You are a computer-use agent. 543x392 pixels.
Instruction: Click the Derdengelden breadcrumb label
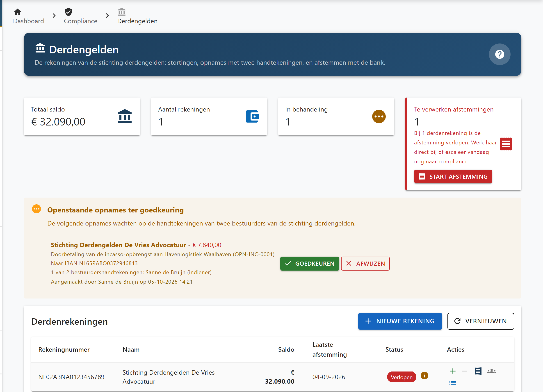(x=137, y=21)
